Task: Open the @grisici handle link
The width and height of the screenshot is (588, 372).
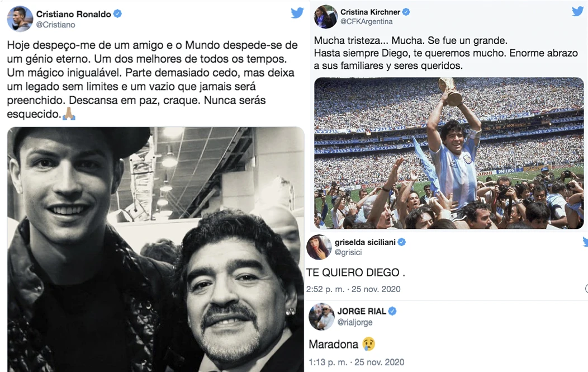Action: pos(348,252)
